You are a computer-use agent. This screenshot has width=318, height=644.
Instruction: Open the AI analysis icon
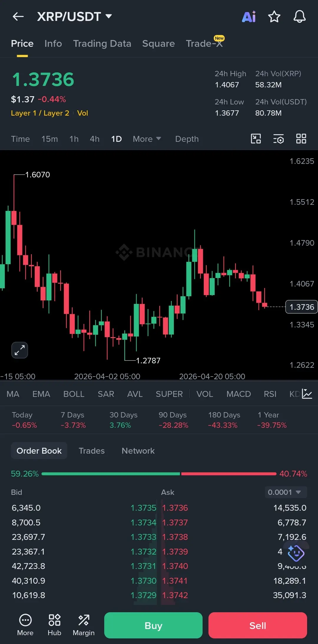[x=249, y=16]
